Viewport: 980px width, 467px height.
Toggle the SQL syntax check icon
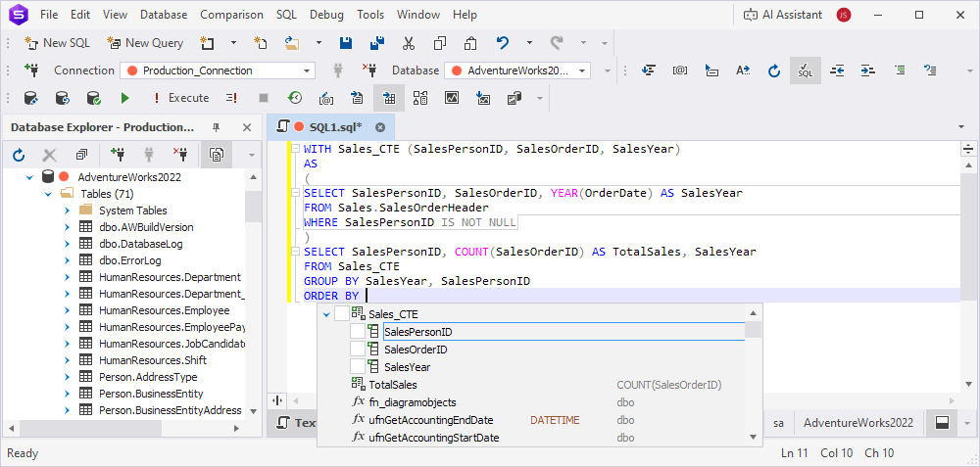pyautogui.click(x=805, y=70)
